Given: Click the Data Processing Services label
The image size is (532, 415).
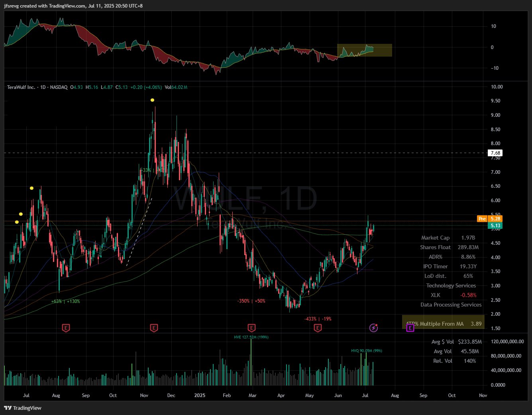Looking at the screenshot, I should pos(451,305).
